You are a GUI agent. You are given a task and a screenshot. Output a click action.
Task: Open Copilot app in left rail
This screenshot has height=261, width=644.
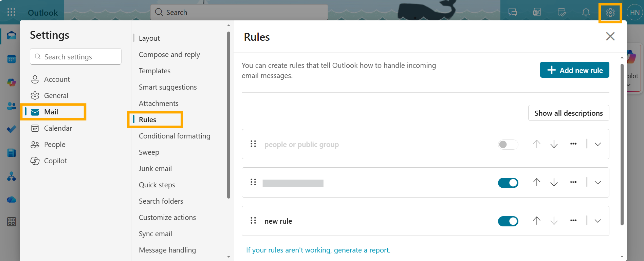(x=12, y=82)
